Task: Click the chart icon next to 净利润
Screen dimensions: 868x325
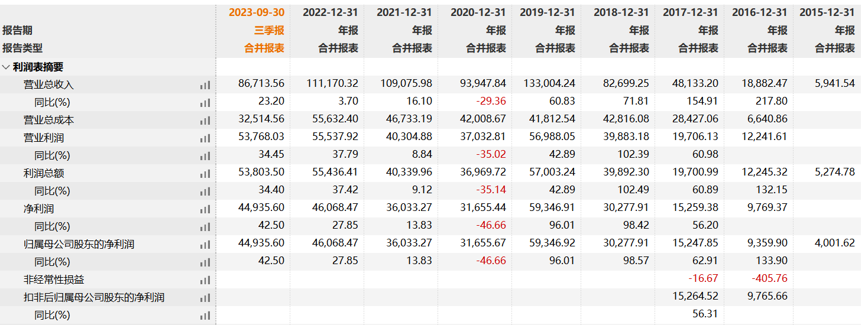Action: point(205,209)
